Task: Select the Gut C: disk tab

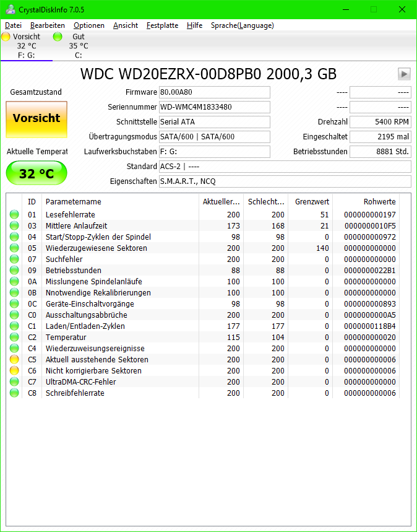Action: coord(79,46)
